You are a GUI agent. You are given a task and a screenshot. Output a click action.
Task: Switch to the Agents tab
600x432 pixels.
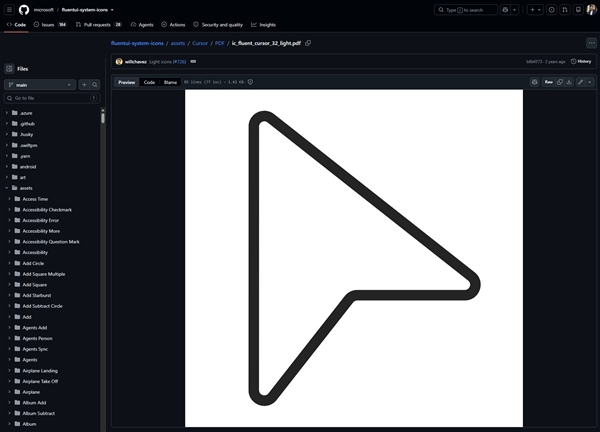[x=142, y=24]
